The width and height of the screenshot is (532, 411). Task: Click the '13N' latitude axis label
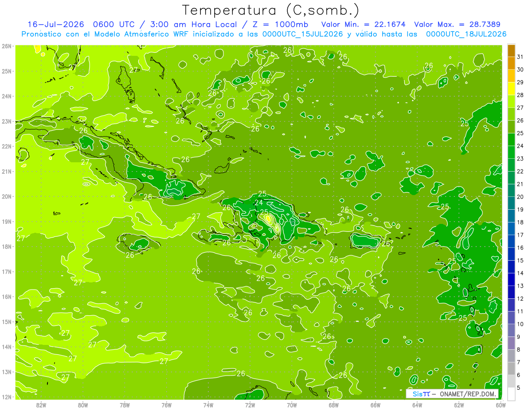tap(7, 372)
